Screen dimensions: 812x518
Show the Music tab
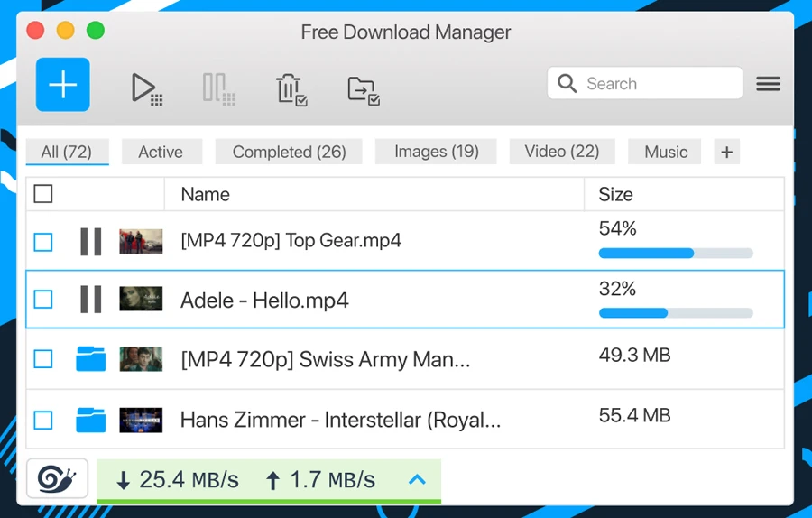[666, 152]
